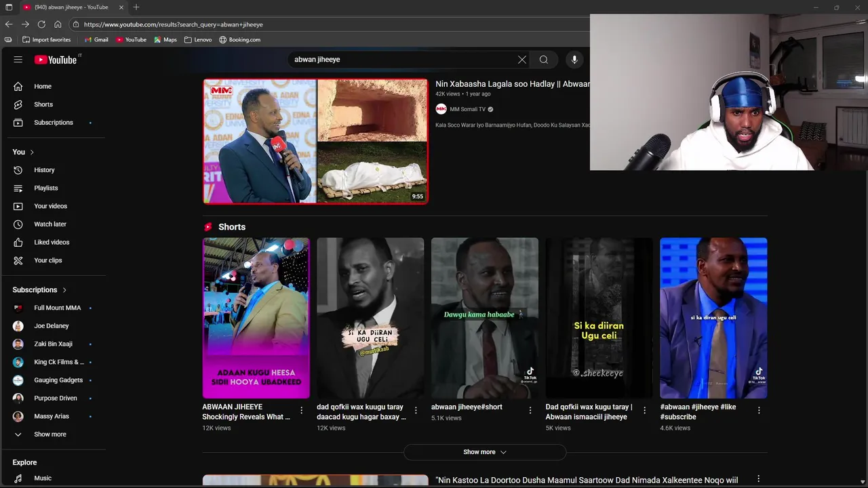Open options for abwaan jiheeye#short
This screenshot has width=868, height=488.
point(530,410)
